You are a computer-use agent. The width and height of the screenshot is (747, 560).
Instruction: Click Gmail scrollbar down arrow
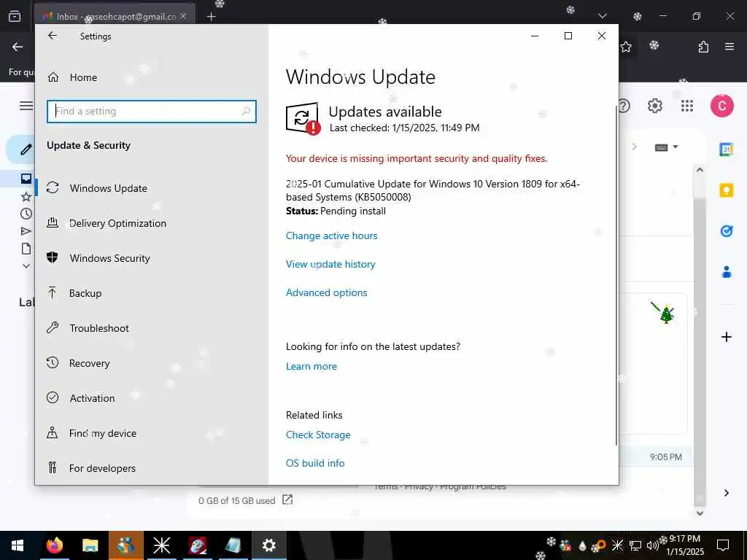[700, 513]
